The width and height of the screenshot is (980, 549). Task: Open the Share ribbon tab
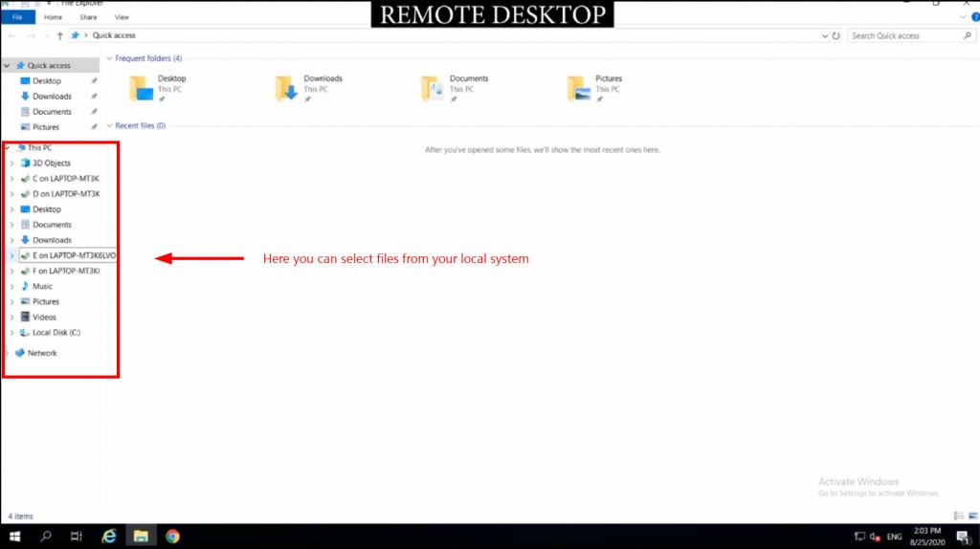tap(88, 17)
